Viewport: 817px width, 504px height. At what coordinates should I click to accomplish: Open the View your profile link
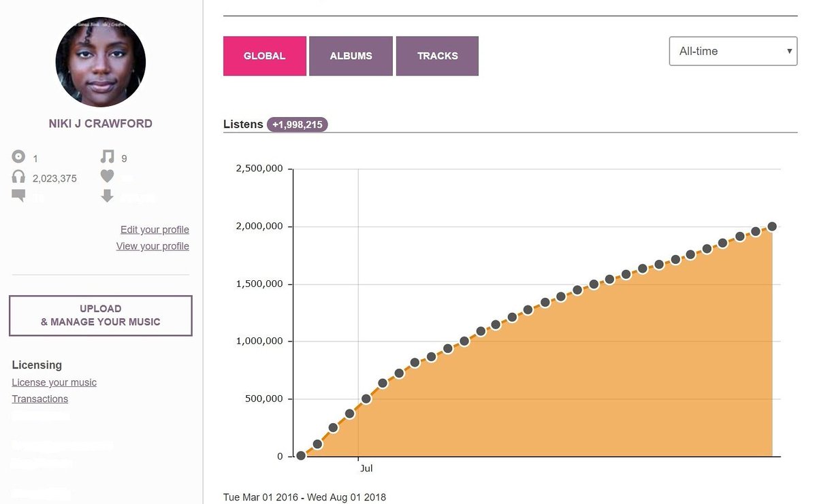pos(153,246)
